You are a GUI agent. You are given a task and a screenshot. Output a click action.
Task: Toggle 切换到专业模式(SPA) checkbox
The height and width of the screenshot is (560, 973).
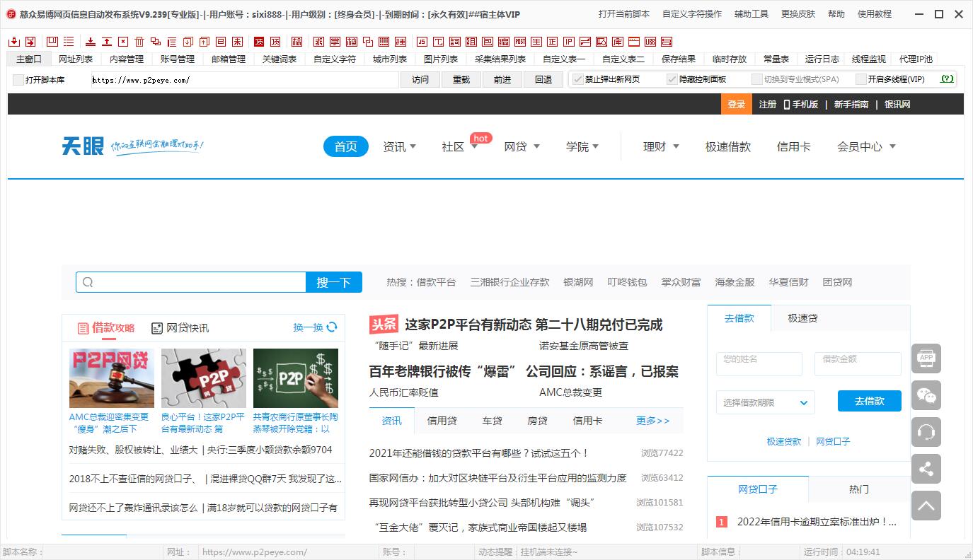click(756, 79)
